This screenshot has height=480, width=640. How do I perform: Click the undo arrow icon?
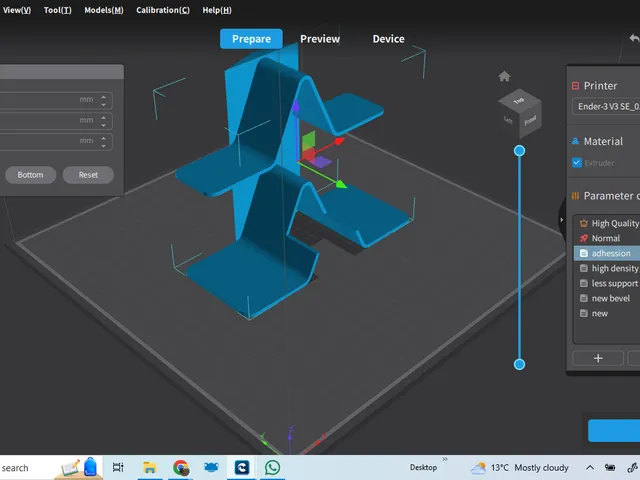click(634, 38)
